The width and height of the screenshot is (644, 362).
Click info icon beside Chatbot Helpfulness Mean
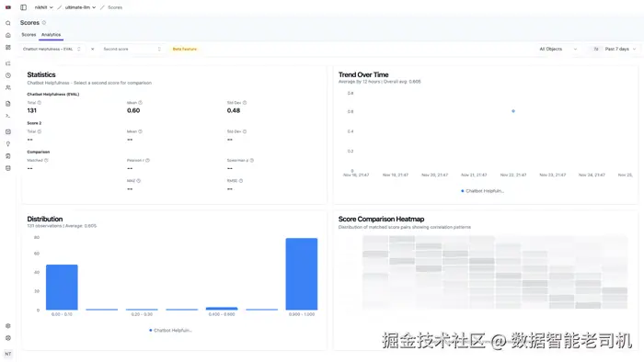(140, 103)
